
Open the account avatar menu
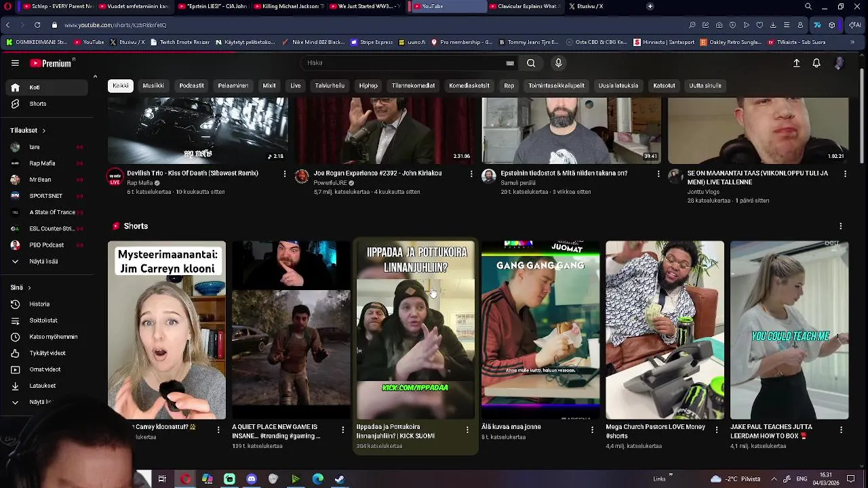point(839,63)
